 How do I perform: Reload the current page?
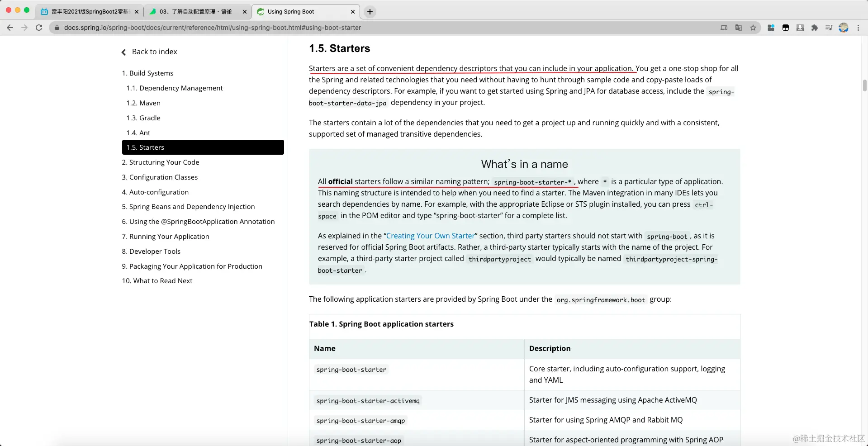pos(39,28)
